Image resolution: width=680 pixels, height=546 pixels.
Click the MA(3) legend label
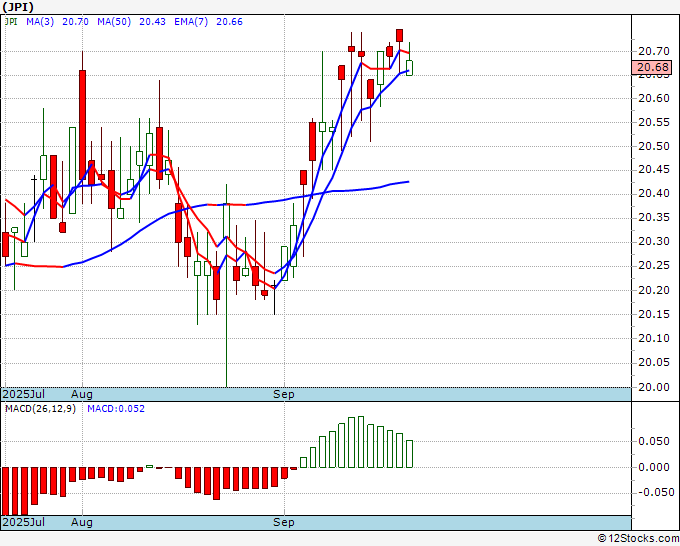40,22
